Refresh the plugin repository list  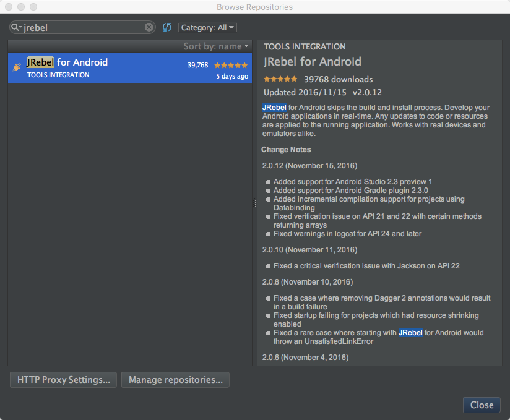[166, 27]
